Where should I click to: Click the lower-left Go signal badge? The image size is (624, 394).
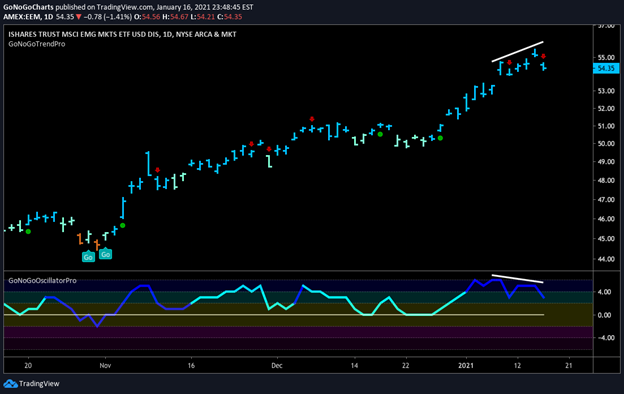88,257
